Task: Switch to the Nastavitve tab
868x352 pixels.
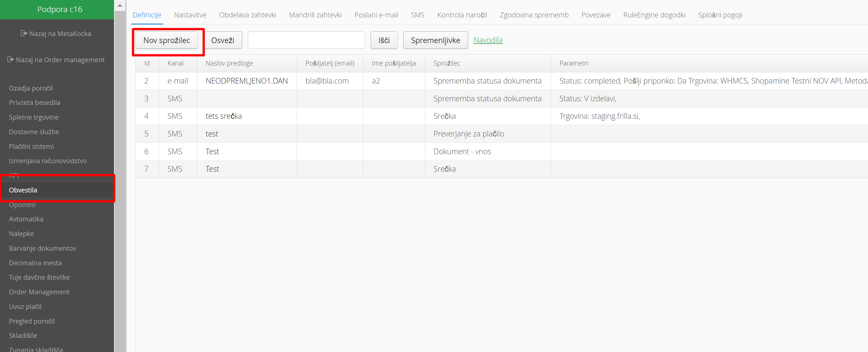Action: pyautogui.click(x=190, y=15)
